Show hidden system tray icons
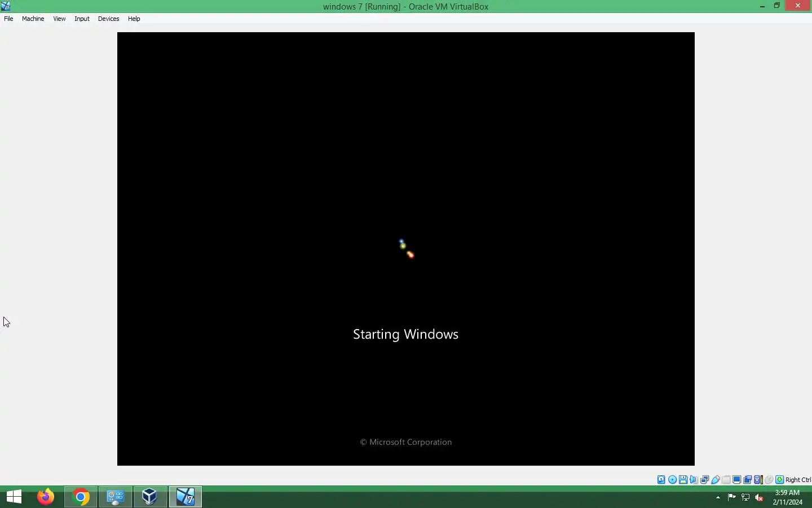 (x=718, y=498)
